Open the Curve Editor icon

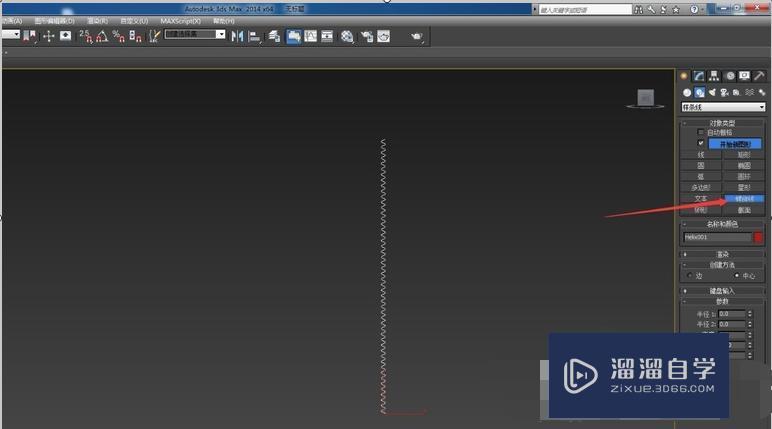(311, 36)
